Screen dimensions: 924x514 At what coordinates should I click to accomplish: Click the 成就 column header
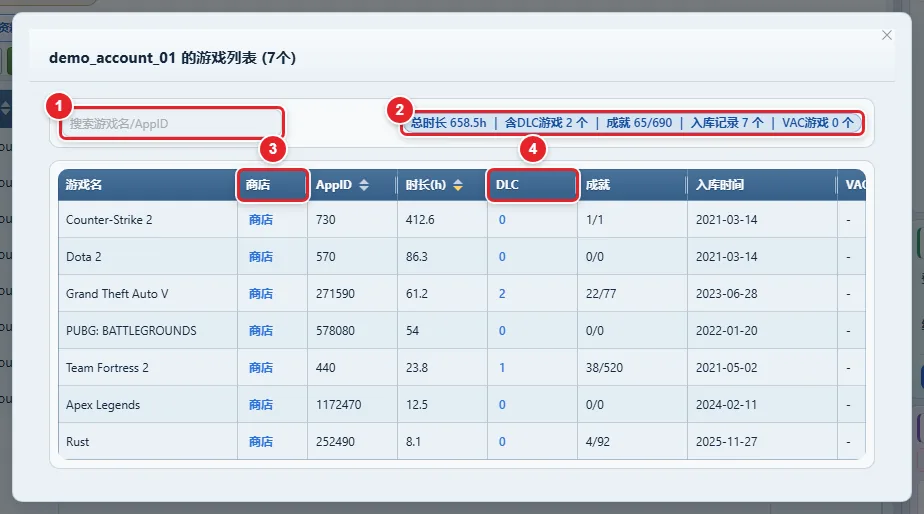632,185
